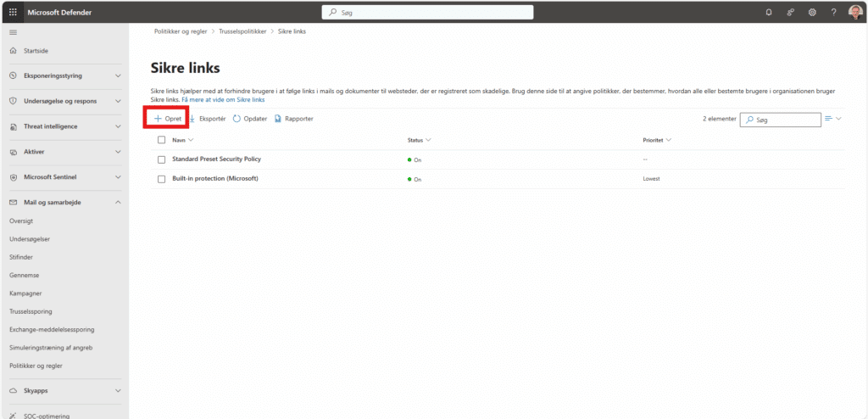The height and width of the screenshot is (419, 868).
Task: Click the Microsoft Defender title
Action: click(60, 12)
